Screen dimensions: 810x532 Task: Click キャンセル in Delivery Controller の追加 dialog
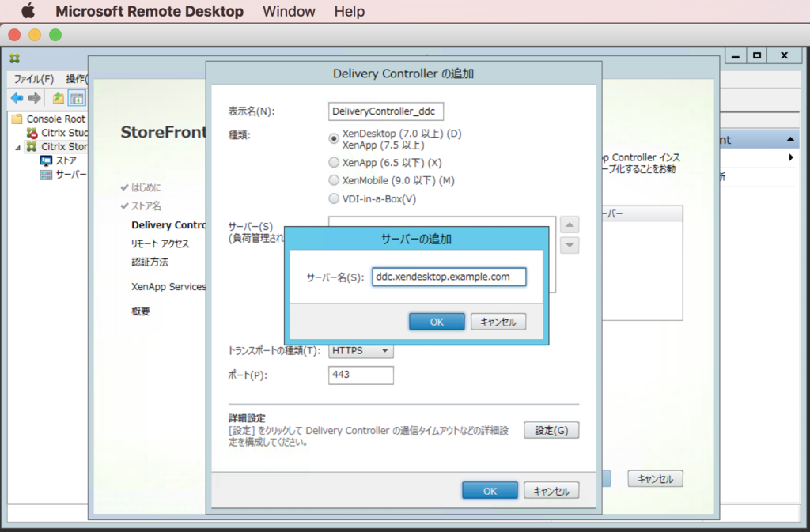[551, 491]
